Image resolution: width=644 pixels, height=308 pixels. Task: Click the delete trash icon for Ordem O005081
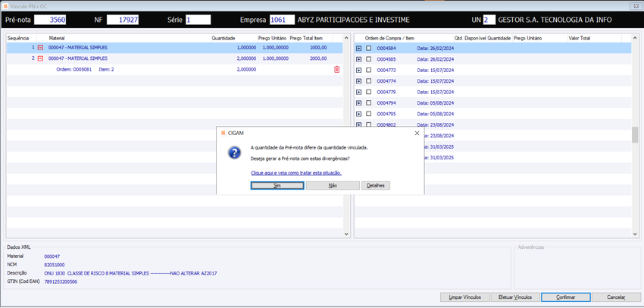[x=337, y=70]
